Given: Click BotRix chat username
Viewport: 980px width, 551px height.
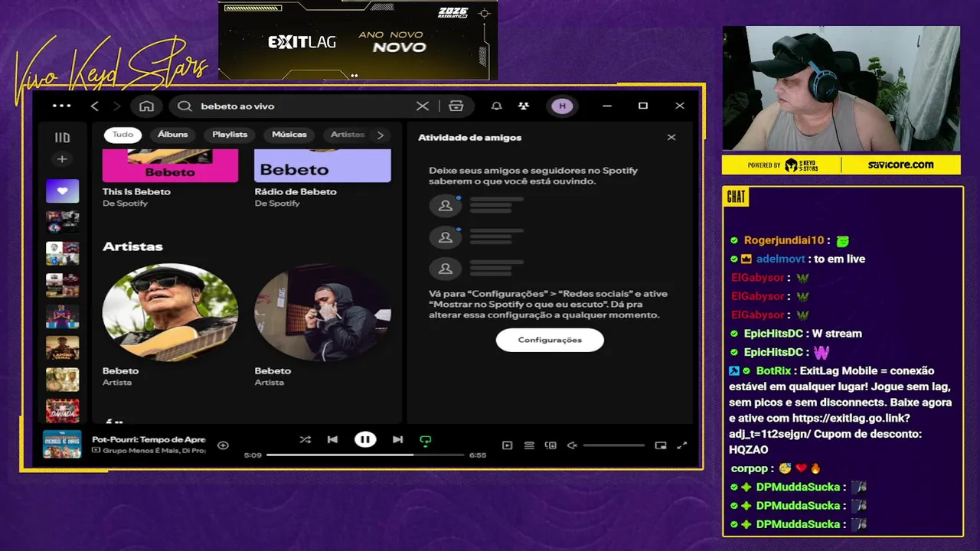Looking at the screenshot, I should (773, 370).
